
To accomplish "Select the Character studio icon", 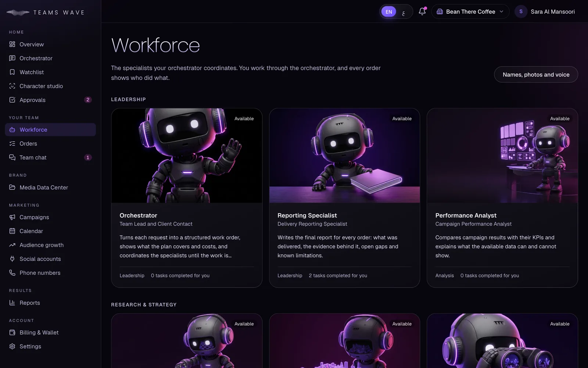I will 12,86.
